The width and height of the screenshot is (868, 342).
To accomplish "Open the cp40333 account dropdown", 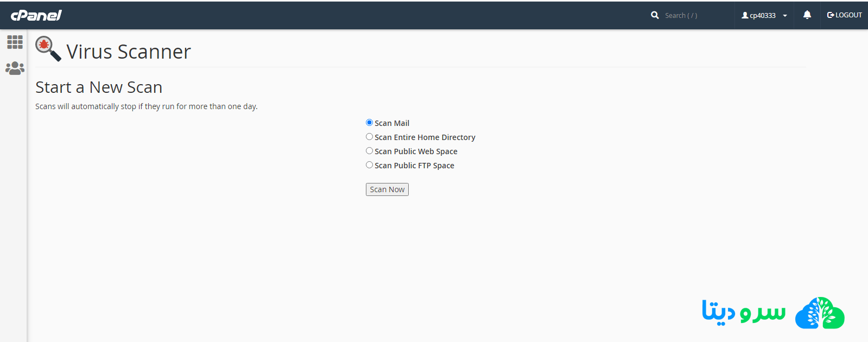I will pyautogui.click(x=763, y=16).
